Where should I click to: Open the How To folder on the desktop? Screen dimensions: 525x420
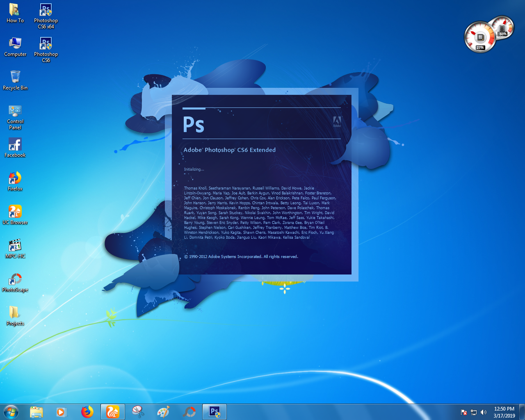tap(15, 14)
